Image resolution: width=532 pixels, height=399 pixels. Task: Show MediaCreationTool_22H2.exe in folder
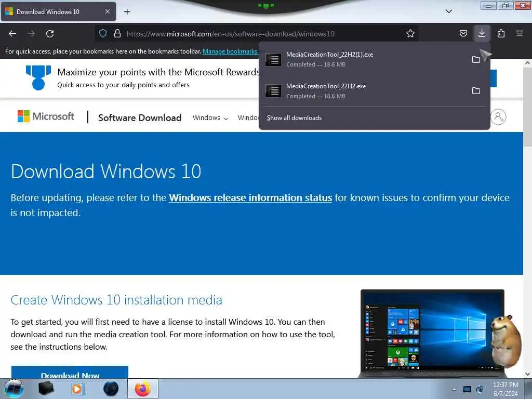tap(476, 91)
